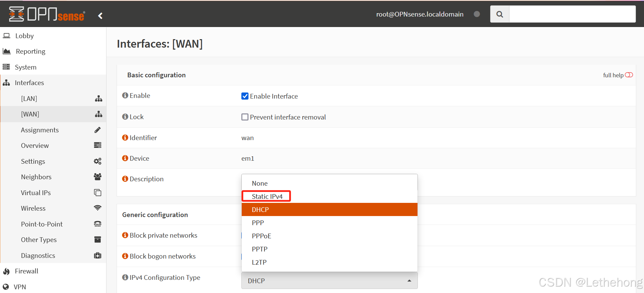This screenshot has width=644, height=293.
Task: Click the grey status dot beside the hostname
Action: pos(477,14)
